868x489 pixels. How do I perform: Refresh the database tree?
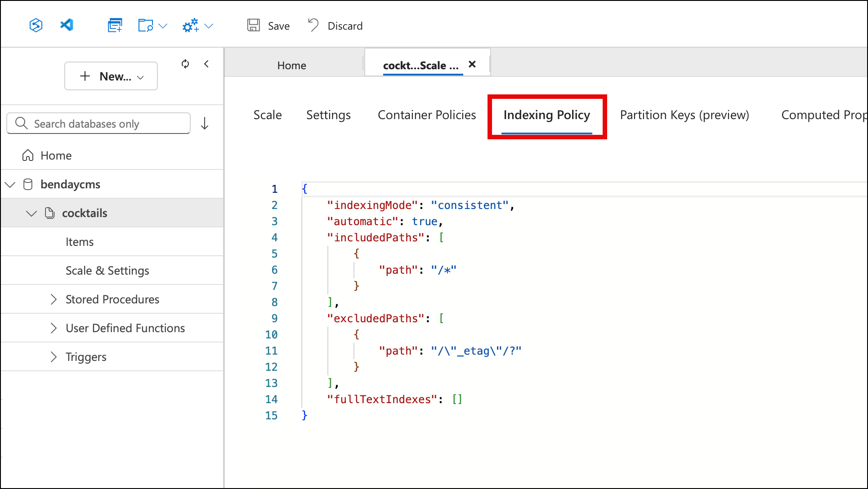tap(185, 64)
